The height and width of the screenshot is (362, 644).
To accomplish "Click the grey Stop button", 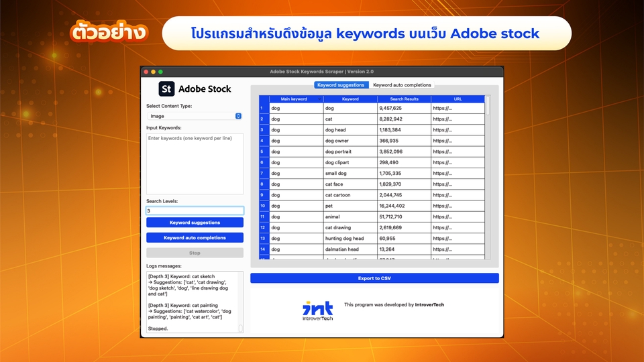I will (195, 253).
